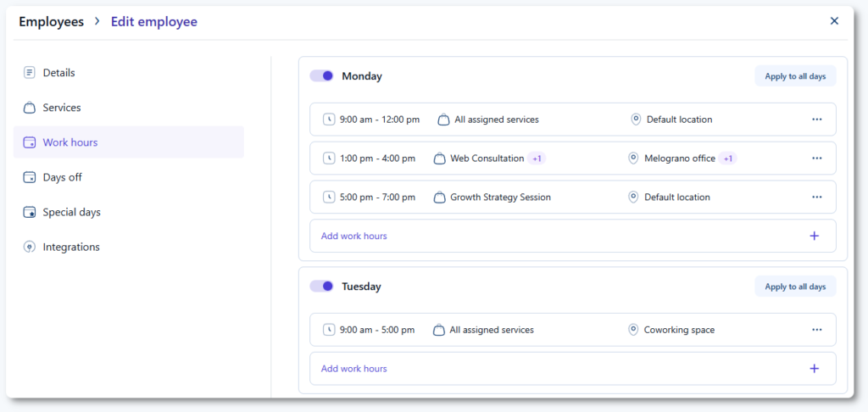Click the Services bag icon in sidebar
868x412 pixels.
[x=30, y=109]
